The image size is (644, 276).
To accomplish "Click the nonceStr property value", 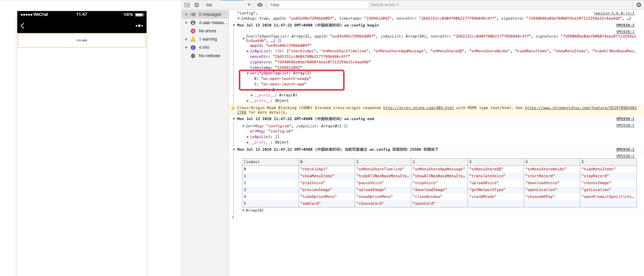I will tap(311, 56).
